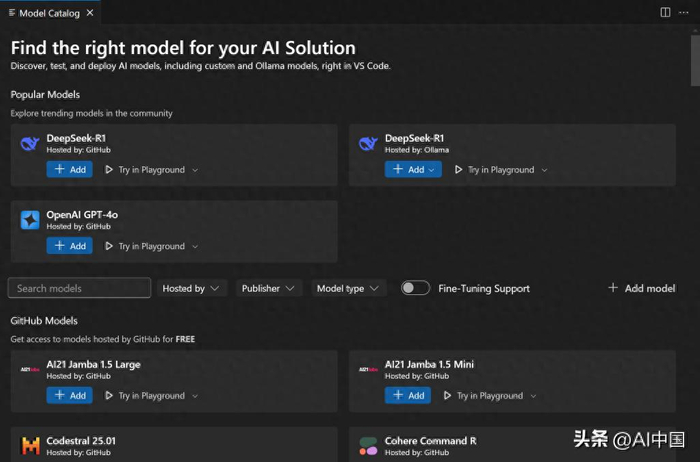700x462 pixels.
Task: Open the Model type filter dropdown
Action: [347, 288]
